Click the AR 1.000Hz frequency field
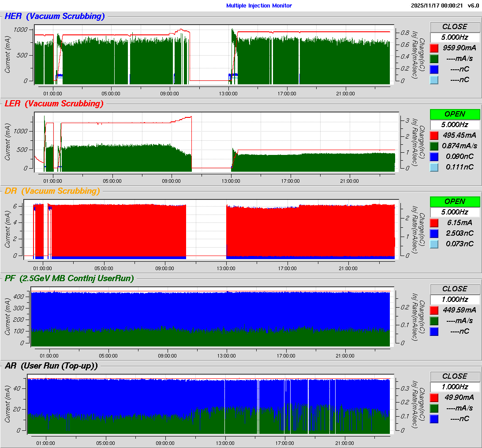This screenshot has width=482, height=448. point(455,387)
